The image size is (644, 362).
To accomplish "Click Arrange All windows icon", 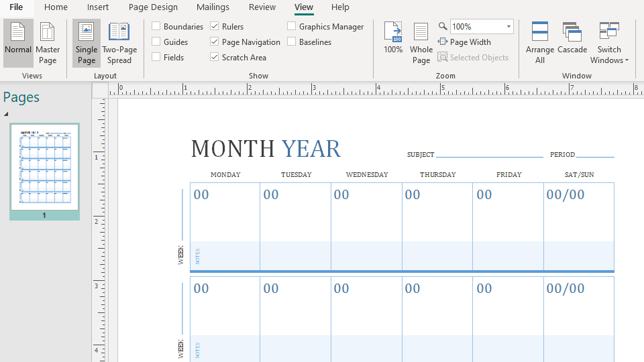I will click(x=540, y=43).
